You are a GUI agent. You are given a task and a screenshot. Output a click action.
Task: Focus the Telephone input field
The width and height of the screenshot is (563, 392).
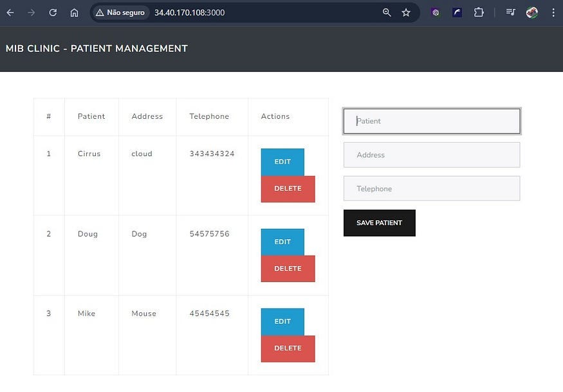pos(432,189)
